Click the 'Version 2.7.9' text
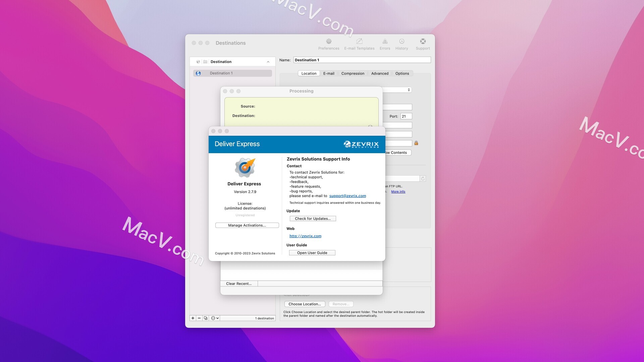Image resolution: width=644 pixels, height=362 pixels. click(x=245, y=192)
